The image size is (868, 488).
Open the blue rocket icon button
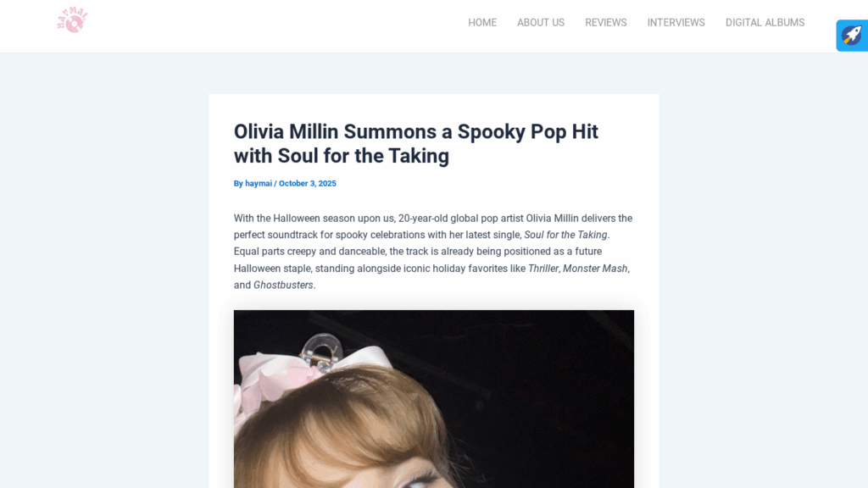click(852, 36)
